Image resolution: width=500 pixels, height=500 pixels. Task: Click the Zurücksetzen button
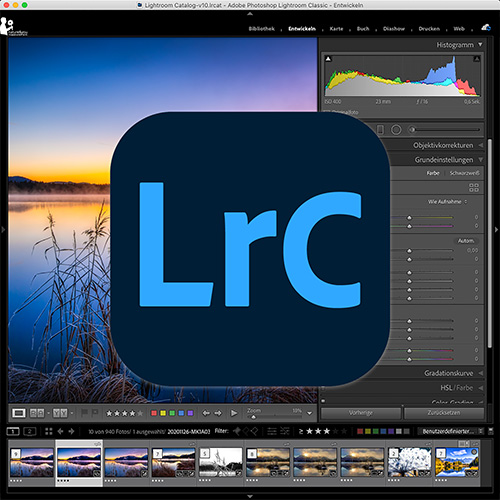444,413
